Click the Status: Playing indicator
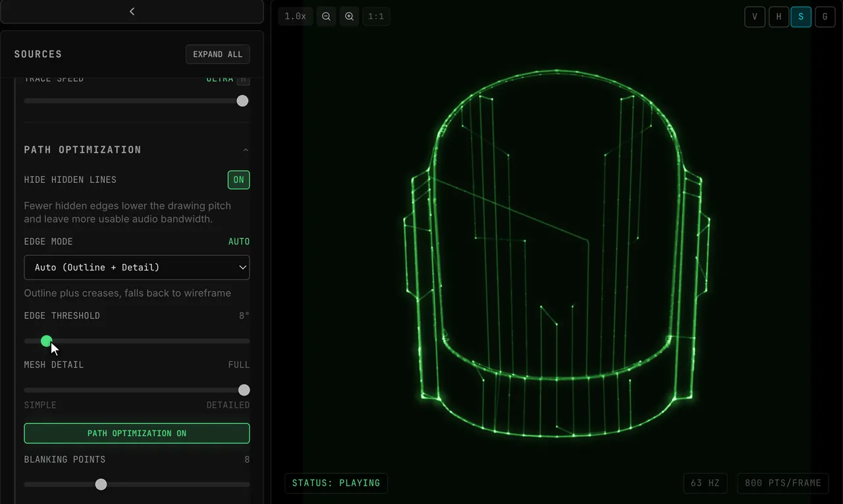This screenshot has height=504, width=843. [x=336, y=483]
